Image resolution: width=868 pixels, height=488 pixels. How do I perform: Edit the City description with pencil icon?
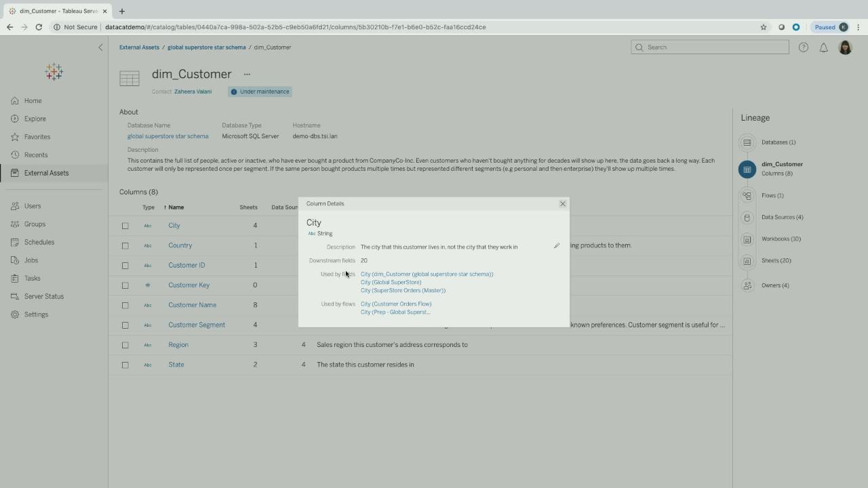557,246
